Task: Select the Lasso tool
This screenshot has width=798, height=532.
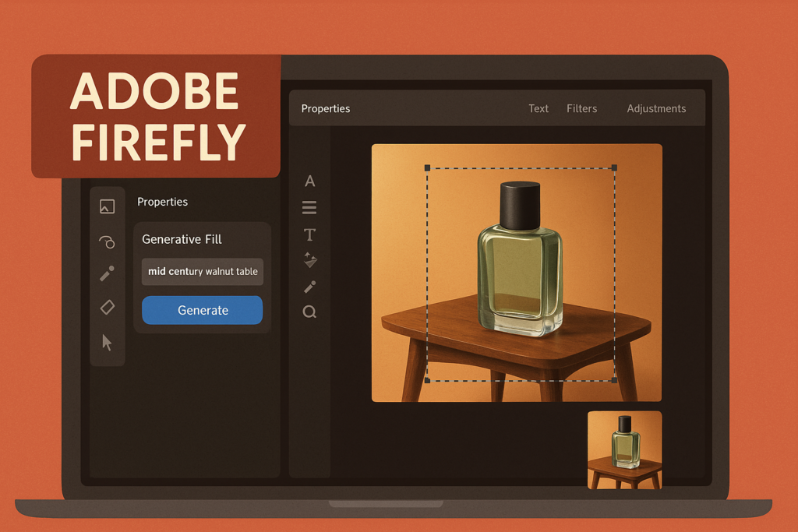Action: (x=108, y=241)
